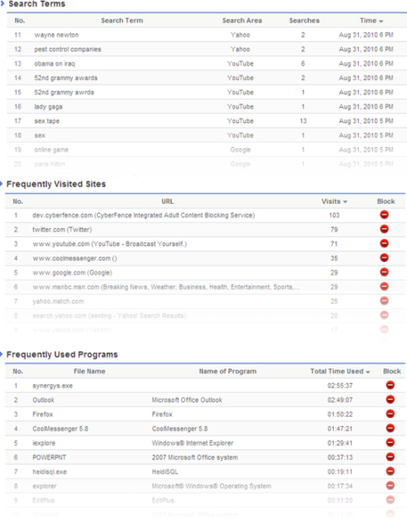Select the '52nd grammy awards' search term

point(66,78)
